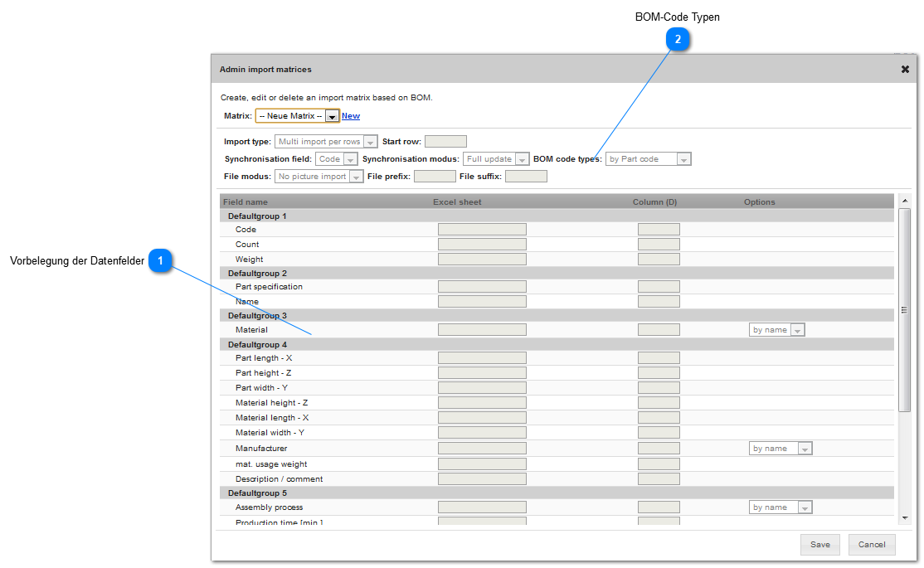Click the File prefix input field
Viewport: 924px width, 568px height.
tap(435, 176)
